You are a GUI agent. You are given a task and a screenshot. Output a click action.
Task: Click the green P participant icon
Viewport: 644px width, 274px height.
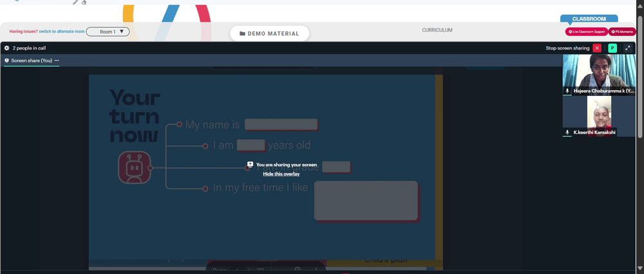coord(612,48)
